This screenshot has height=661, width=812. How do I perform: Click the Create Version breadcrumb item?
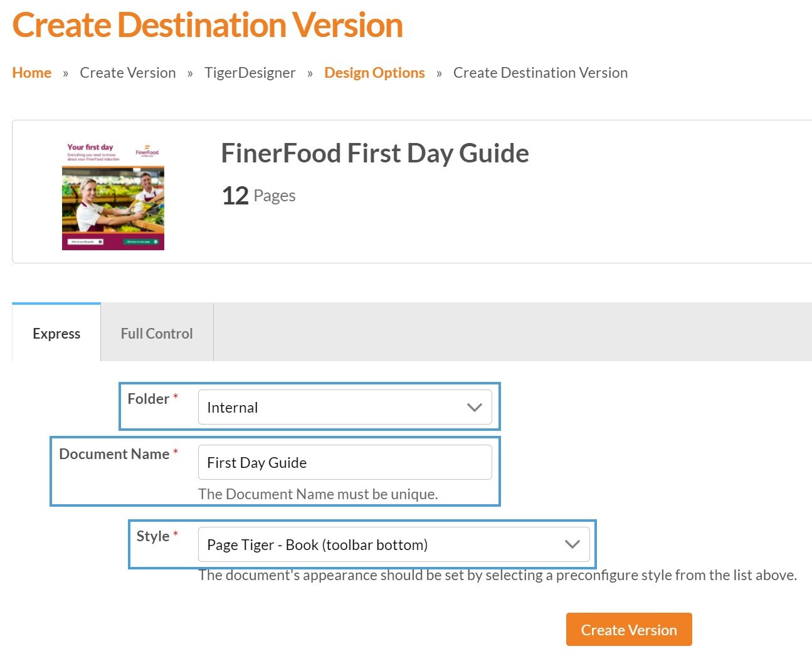[128, 73]
